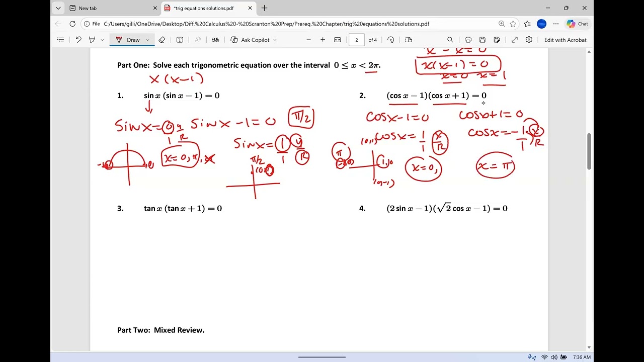Open the Translate tool
The height and width of the screenshot is (362, 644).
(x=215, y=40)
